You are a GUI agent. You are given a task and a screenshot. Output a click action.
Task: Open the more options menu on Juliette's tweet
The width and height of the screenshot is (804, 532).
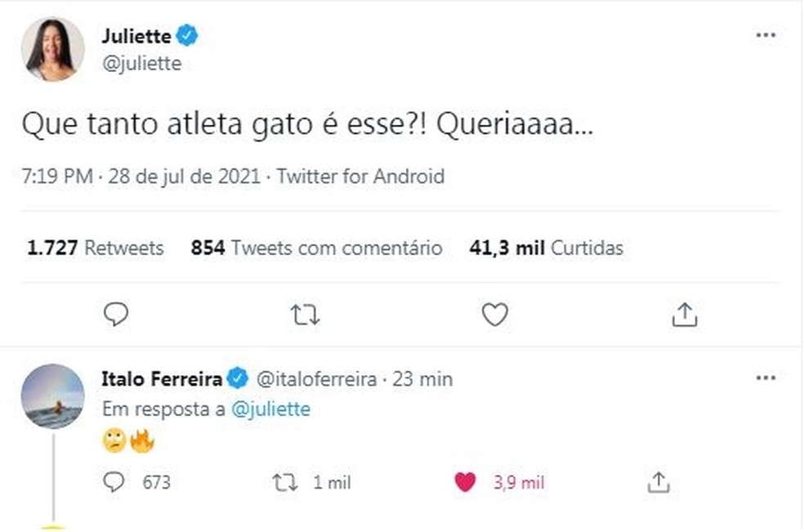pos(766,35)
